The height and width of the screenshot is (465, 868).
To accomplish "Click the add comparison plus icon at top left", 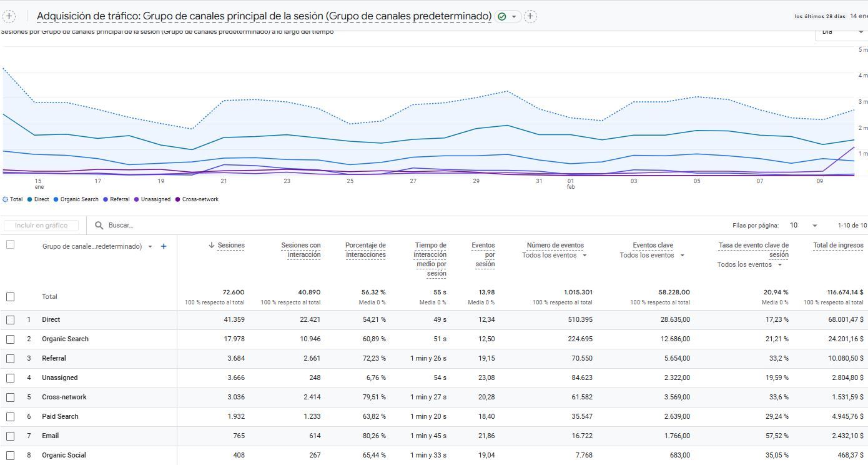I will 9,16.
